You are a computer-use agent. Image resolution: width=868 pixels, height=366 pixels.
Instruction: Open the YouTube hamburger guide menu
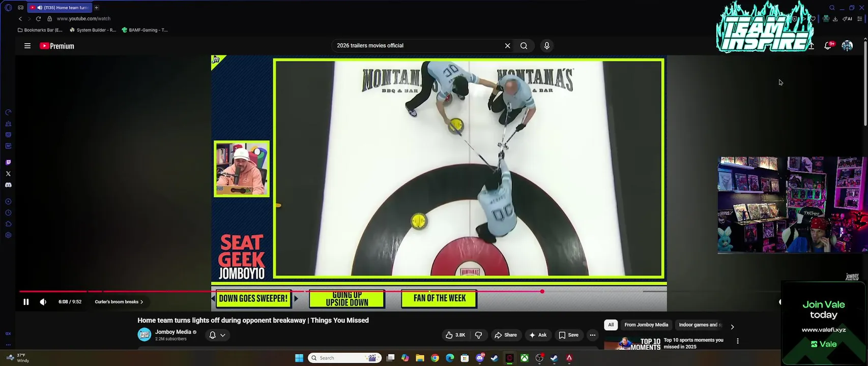coord(27,46)
